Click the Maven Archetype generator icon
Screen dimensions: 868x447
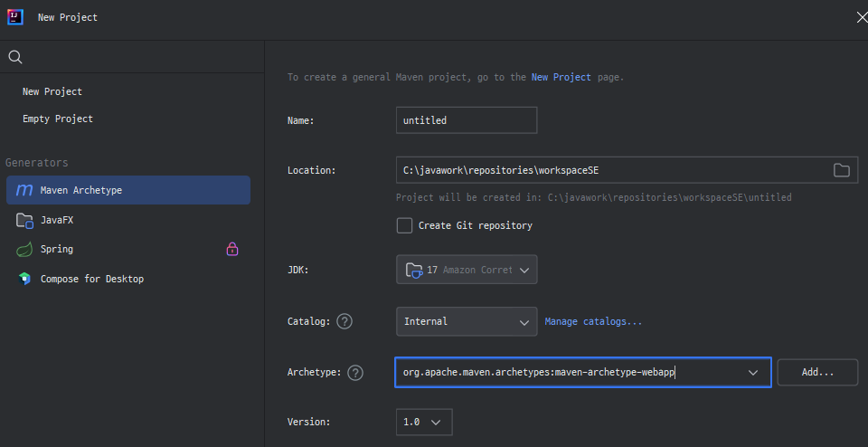[24, 190]
